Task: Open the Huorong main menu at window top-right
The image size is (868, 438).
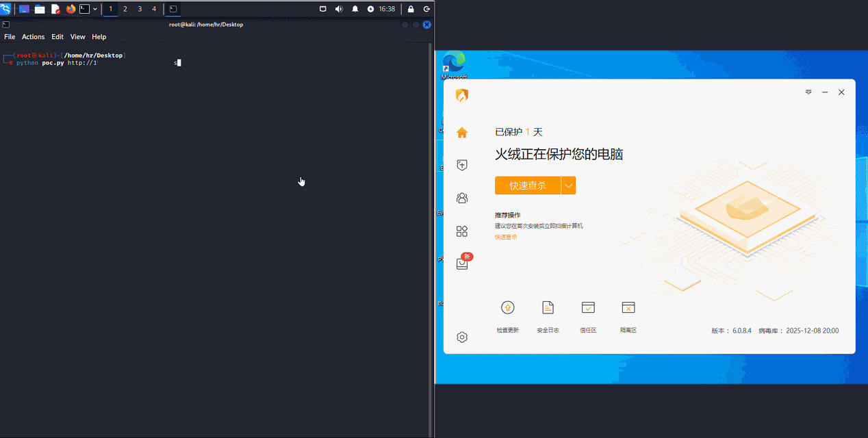Action: [808, 92]
